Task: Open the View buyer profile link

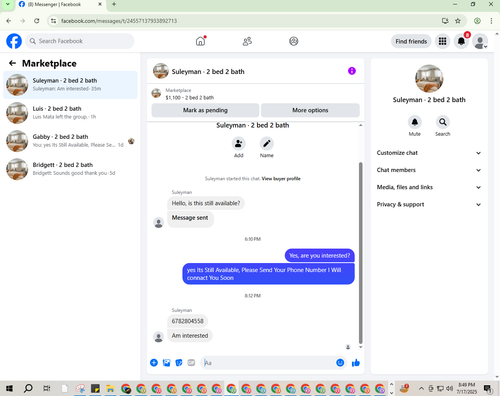Action: tap(281, 179)
